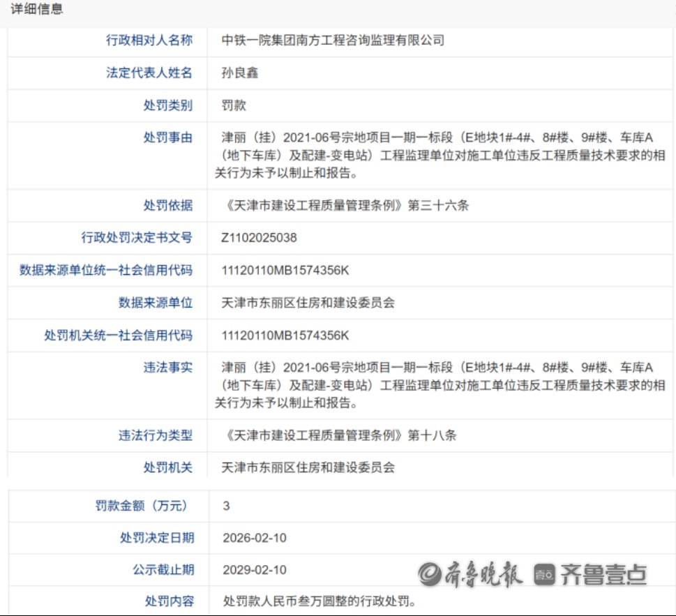
Task: Select the 处罚依据 field label
Action: (x=172, y=206)
